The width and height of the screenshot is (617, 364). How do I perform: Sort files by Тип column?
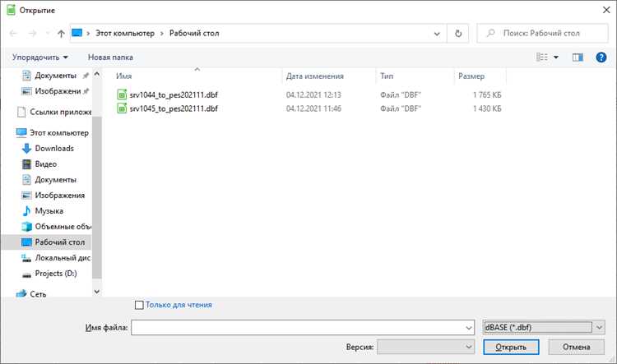click(387, 76)
